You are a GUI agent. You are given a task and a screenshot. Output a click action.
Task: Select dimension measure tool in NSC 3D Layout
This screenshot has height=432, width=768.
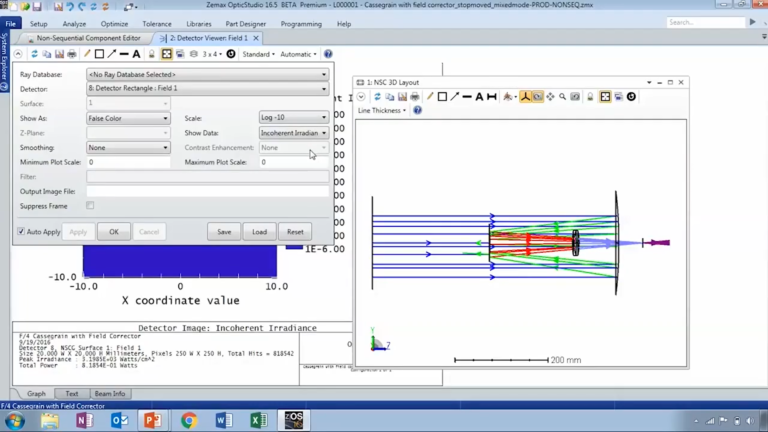tap(492, 96)
